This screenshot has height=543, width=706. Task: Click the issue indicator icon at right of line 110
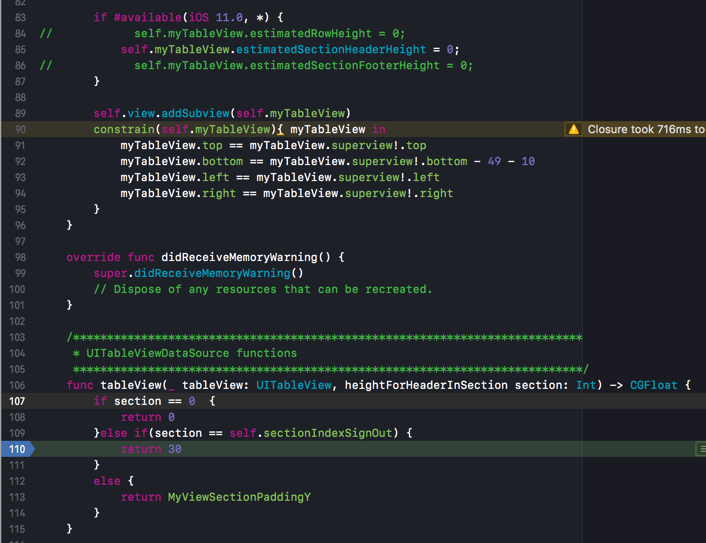[701, 449]
